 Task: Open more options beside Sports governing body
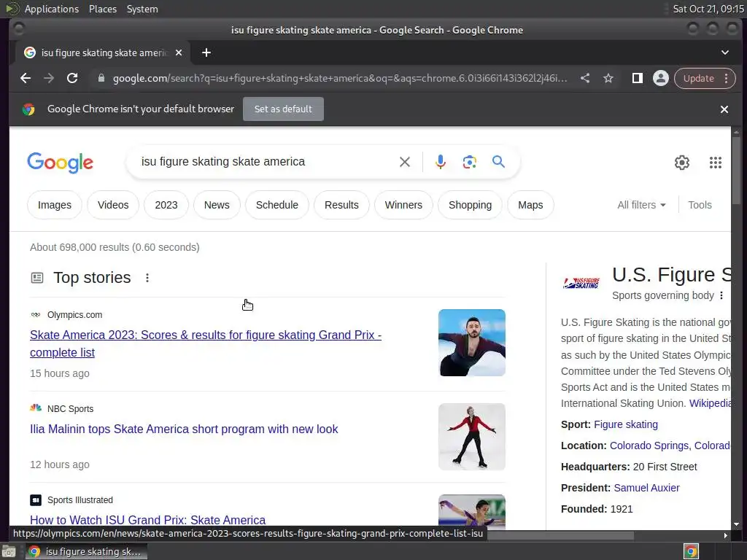pyautogui.click(x=721, y=296)
